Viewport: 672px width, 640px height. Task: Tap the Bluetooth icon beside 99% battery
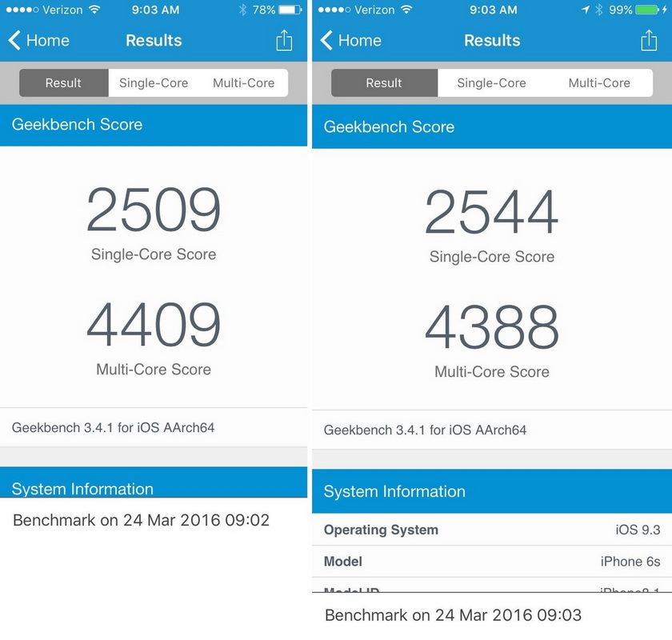[x=598, y=10]
